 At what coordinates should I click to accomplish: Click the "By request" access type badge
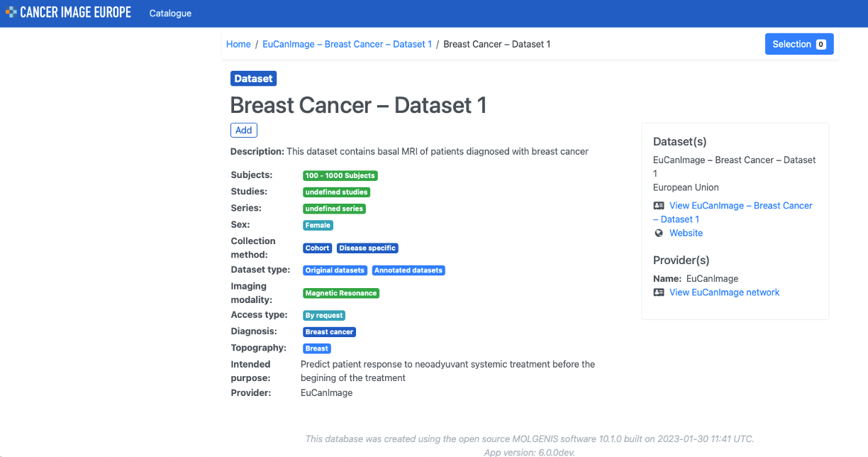click(324, 315)
